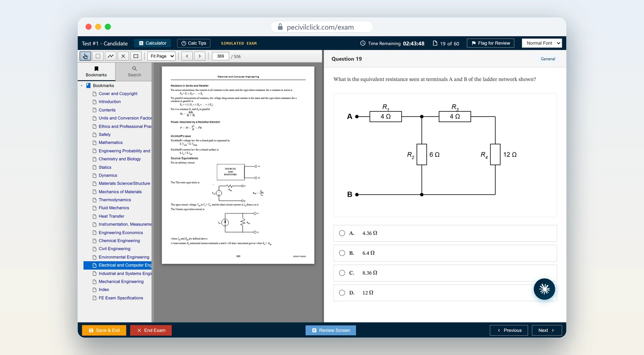Select answer D 12 Ω
This screenshot has height=355, width=644.
tap(445, 293)
